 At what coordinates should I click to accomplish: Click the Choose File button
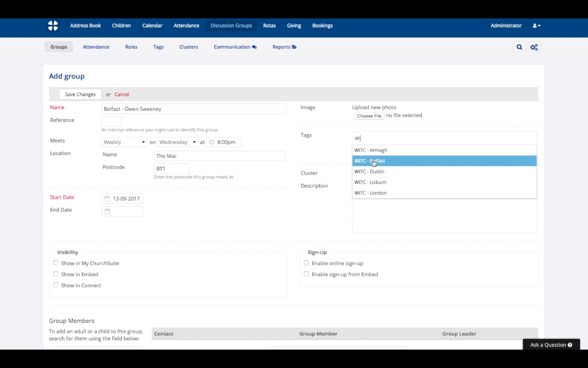[x=369, y=116]
